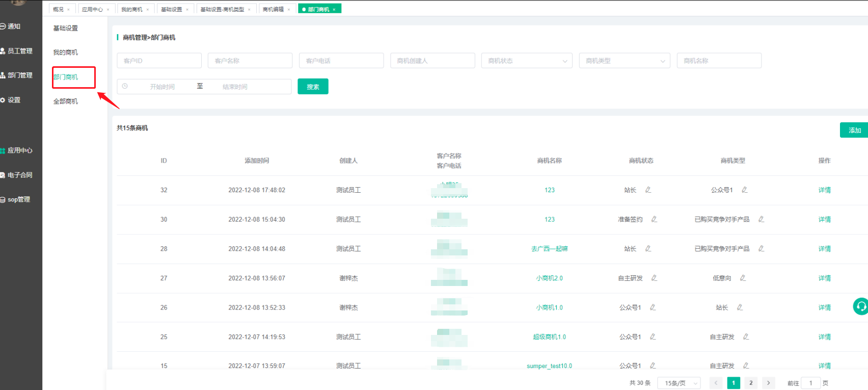Click the 客户ID input field
Screen dimensions: 868x390
pos(159,61)
